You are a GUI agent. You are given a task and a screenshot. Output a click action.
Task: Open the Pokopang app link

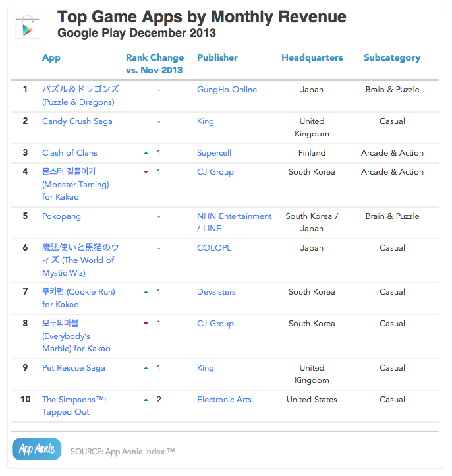61,216
